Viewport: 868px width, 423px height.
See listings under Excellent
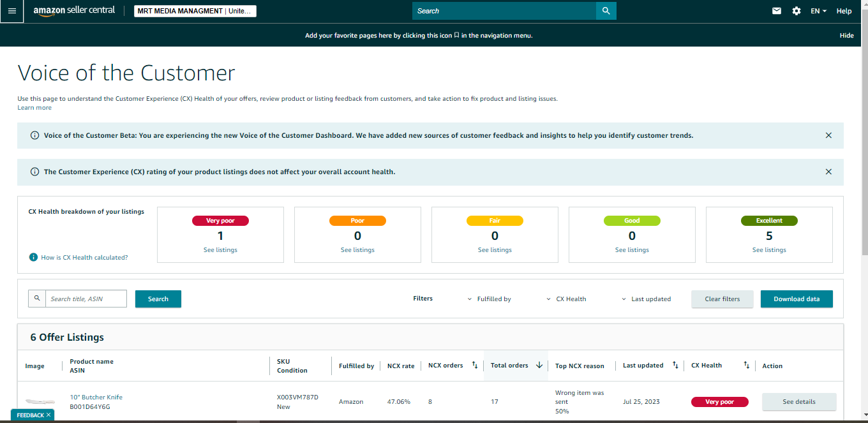[769, 250]
